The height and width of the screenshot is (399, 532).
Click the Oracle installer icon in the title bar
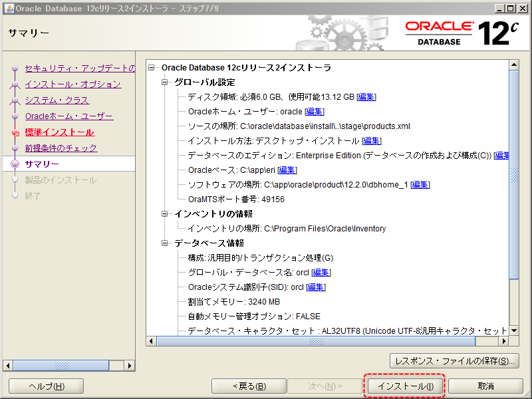tap(8, 8)
